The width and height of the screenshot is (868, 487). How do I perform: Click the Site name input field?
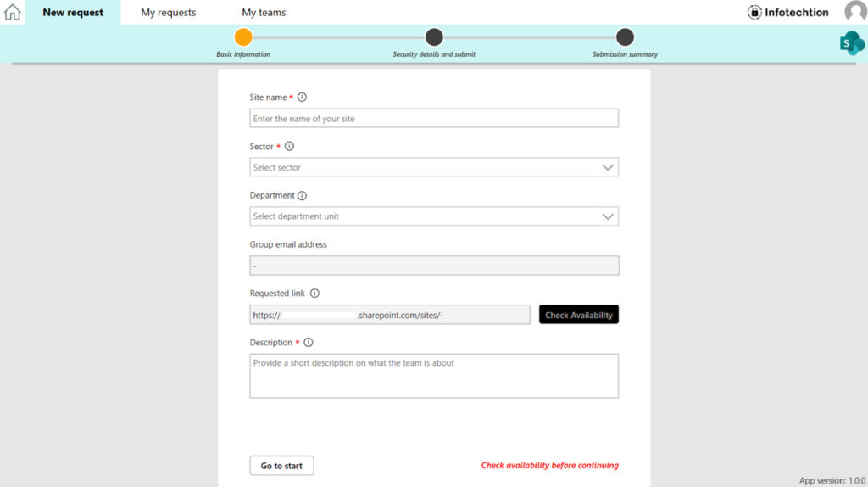434,118
